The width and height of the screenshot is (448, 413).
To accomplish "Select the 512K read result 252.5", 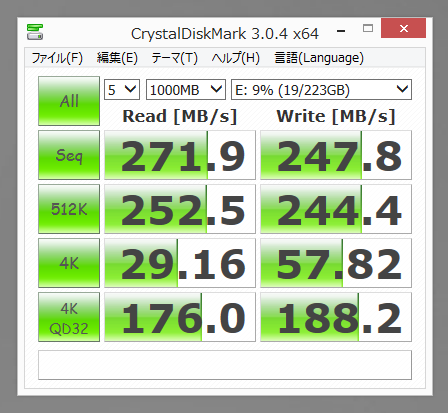I will pyautogui.click(x=180, y=209).
